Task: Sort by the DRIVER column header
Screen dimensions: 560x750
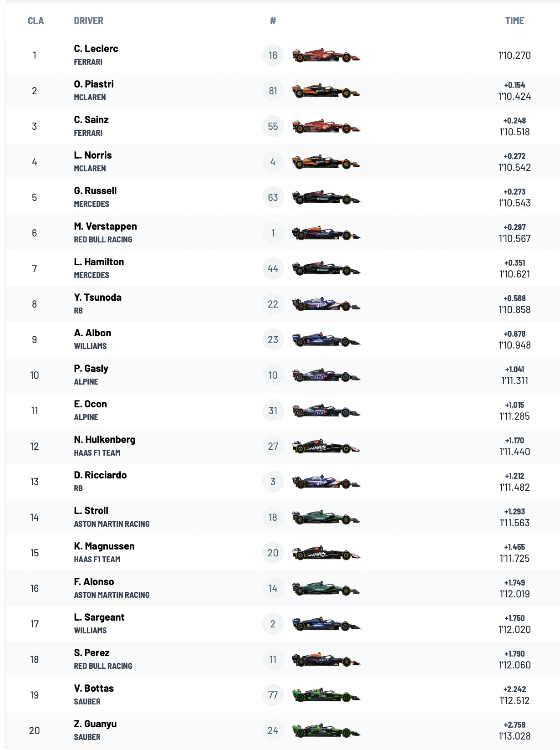Action: [88, 21]
